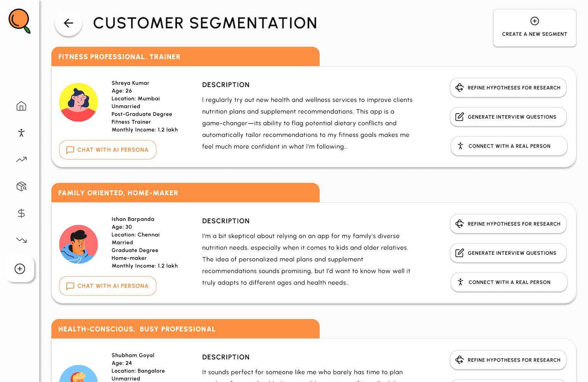Refine hypotheses for Busy Professional segment
Screen dimensions: 588x382
coord(508,360)
